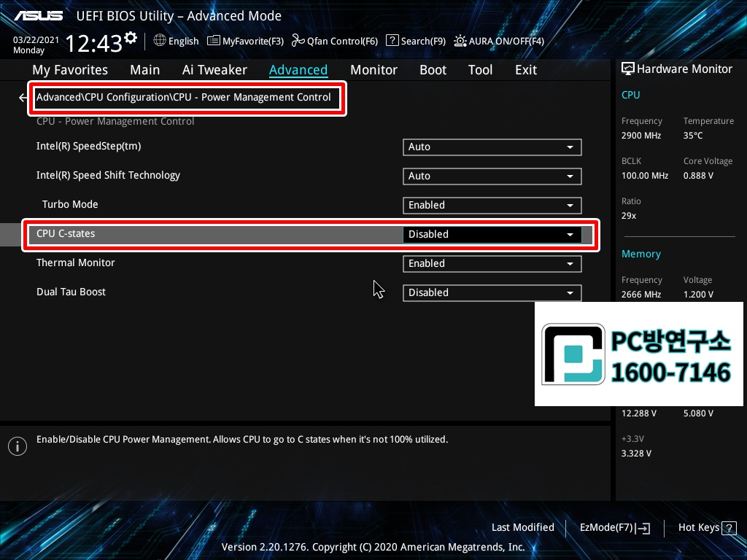This screenshot has height=560, width=747.
Task: Click memory frequency value 2666 MHz
Action: pos(641,295)
